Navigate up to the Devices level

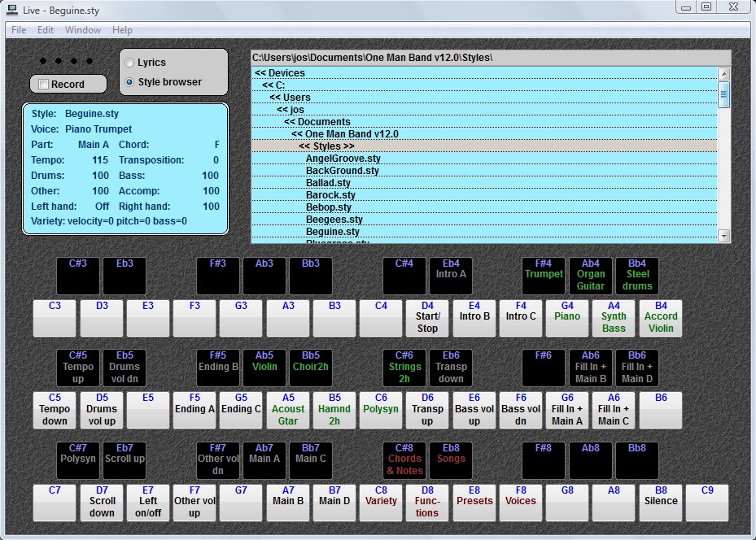coord(279,73)
